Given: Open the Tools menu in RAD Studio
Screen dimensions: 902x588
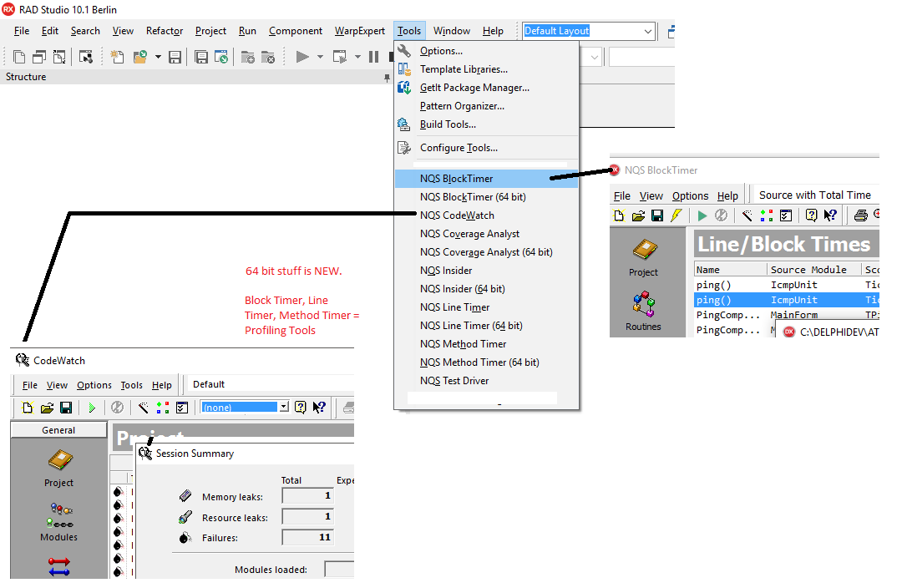Looking at the screenshot, I should click(409, 31).
